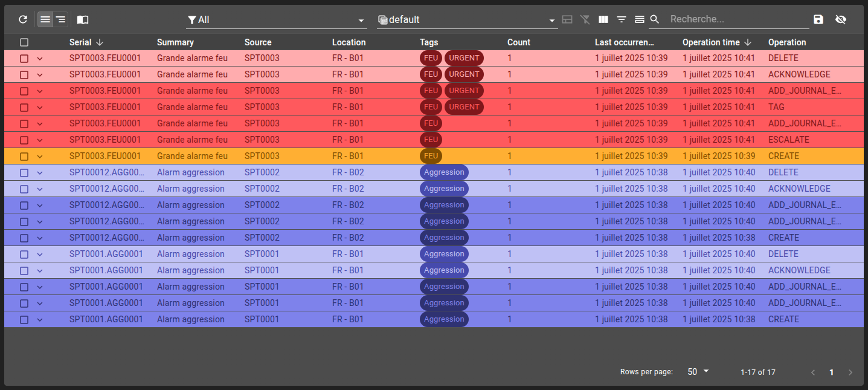
Task: Click the Aggression tag in SPT0002 DELETE row
Action: point(444,172)
